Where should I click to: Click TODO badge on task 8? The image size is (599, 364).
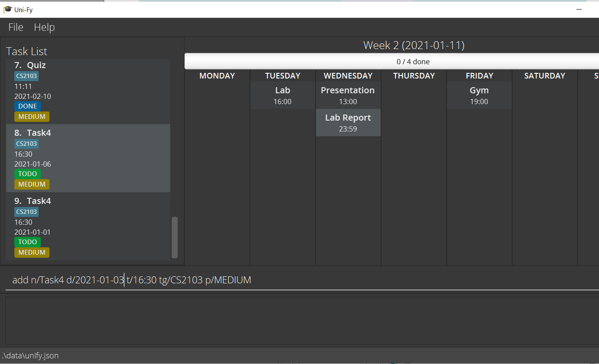coord(27,174)
